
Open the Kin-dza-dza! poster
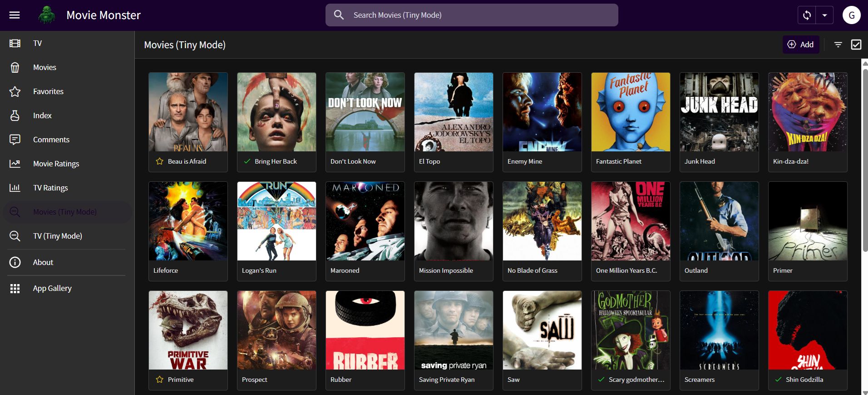pyautogui.click(x=808, y=112)
